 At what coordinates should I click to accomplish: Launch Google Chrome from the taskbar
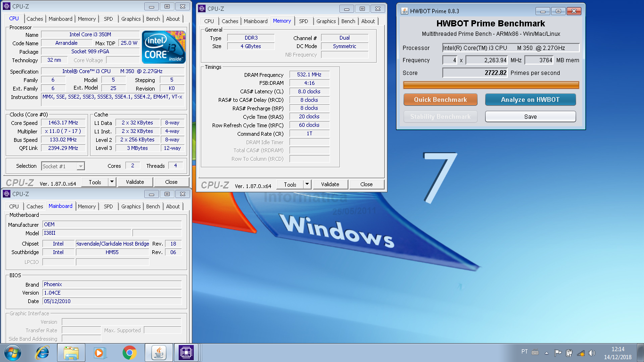coord(129,353)
